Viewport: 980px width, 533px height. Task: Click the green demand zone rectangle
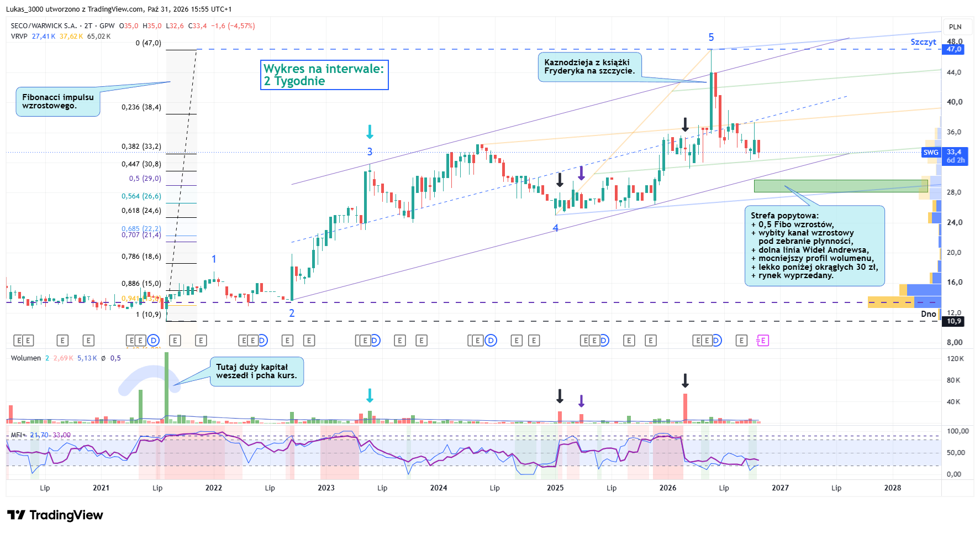click(x=841, y=186)
